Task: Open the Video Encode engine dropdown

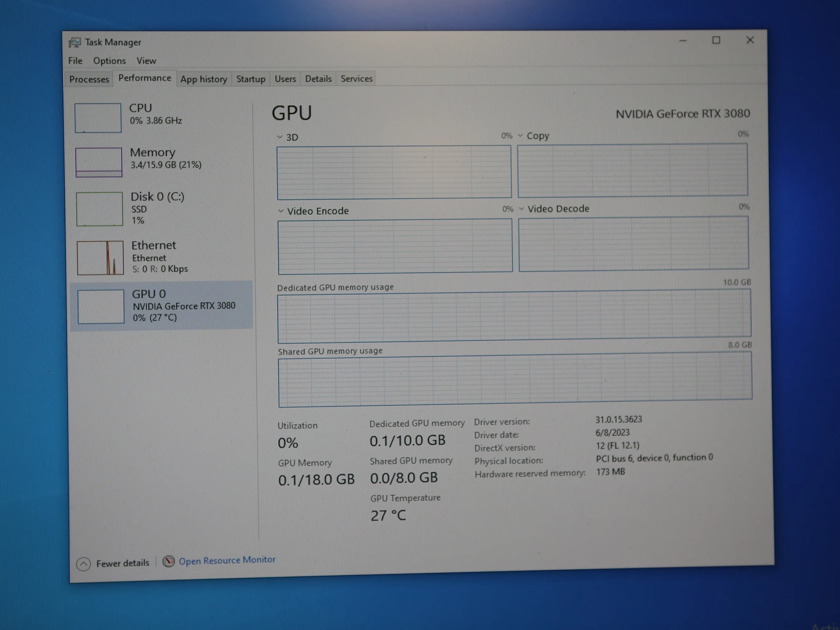Action: click(281, 211)
